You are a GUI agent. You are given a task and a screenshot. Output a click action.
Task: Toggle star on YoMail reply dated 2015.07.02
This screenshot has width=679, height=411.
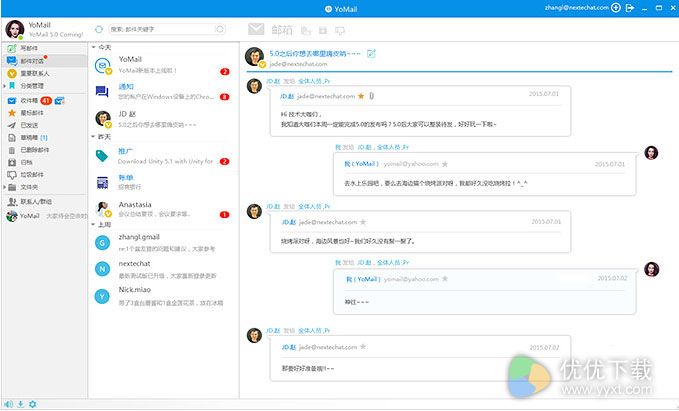pos(445,279)
